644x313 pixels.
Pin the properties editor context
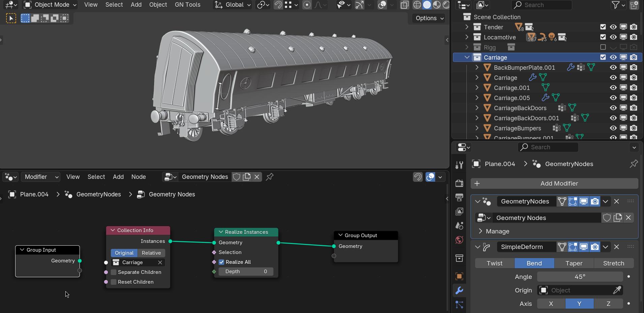pos(634,164)
